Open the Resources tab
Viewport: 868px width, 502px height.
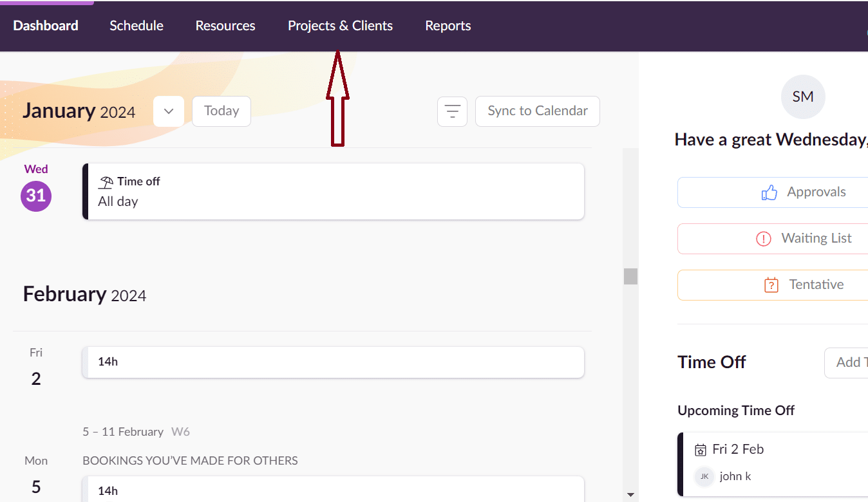pos(225,26)
